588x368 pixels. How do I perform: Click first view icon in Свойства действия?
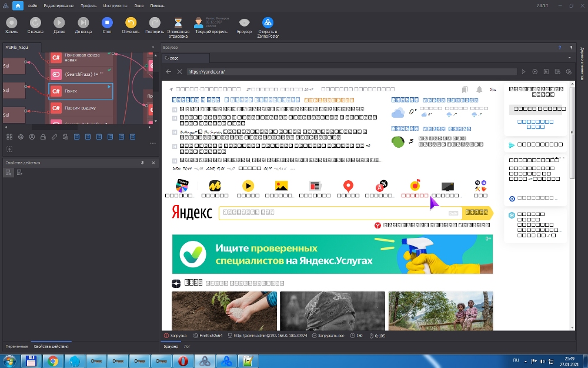pos(9,173)
